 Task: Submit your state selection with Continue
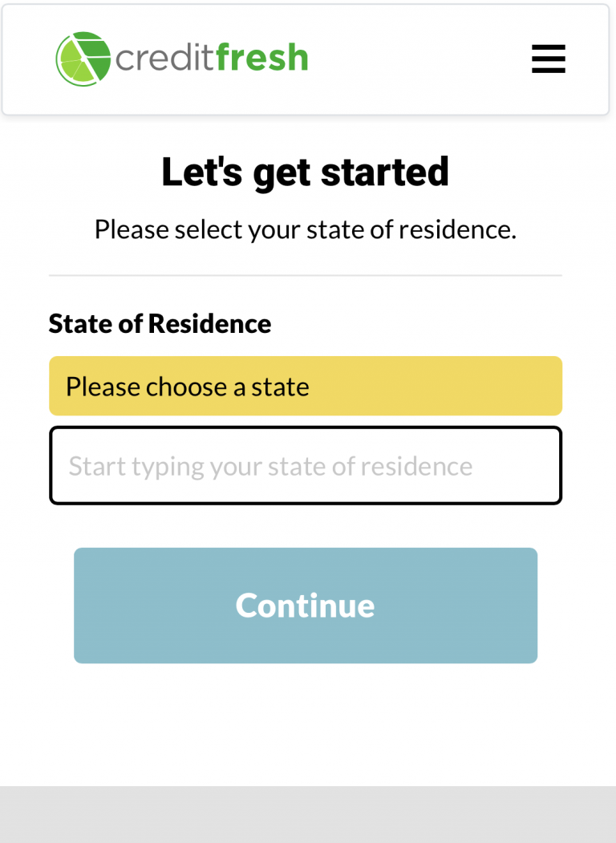click(305, 606)
